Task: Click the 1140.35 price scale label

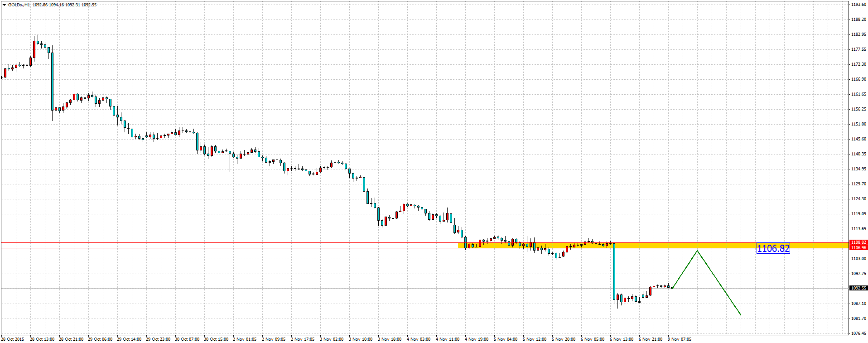Action: pyautogui.click(x=858, y=154)
